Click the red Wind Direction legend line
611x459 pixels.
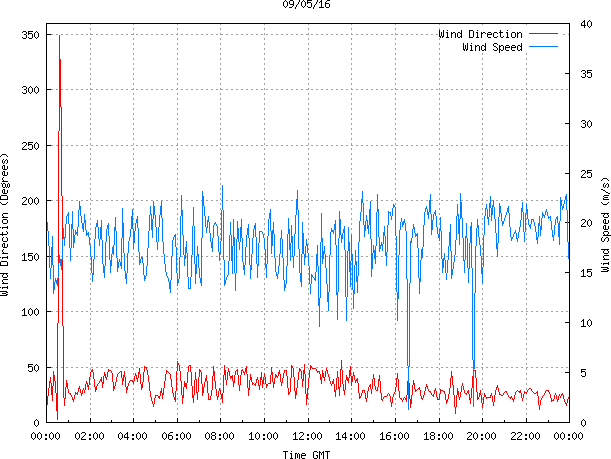point(543,34)
